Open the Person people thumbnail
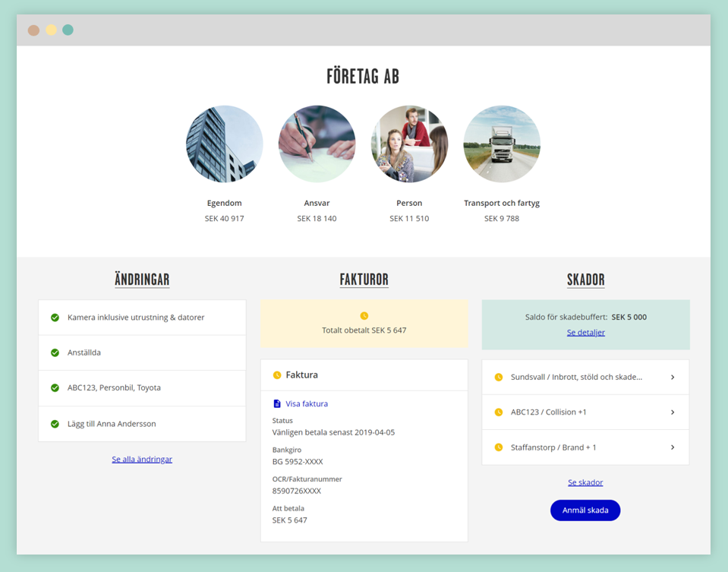 tap(409, 144)
